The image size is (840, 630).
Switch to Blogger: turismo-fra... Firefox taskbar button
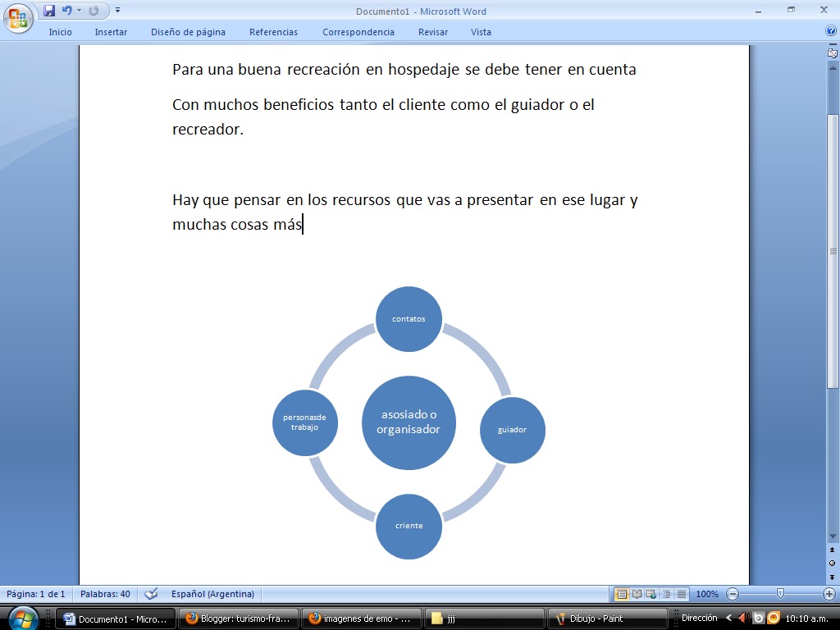[x=239, y=619]
